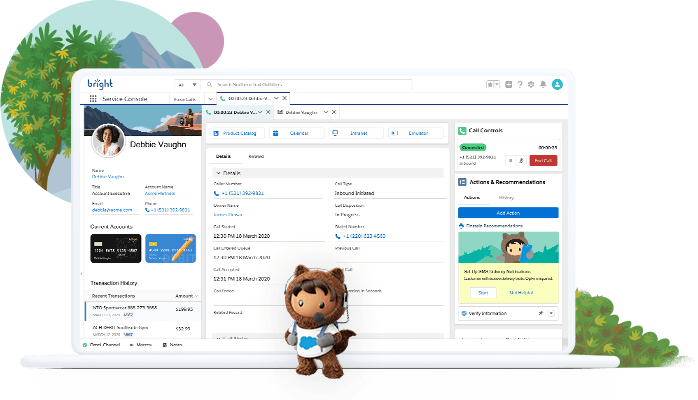Click the Add Action button
The height and width of the screenshot is (400, 698).
pyautogui.click(x=508, y=213)
